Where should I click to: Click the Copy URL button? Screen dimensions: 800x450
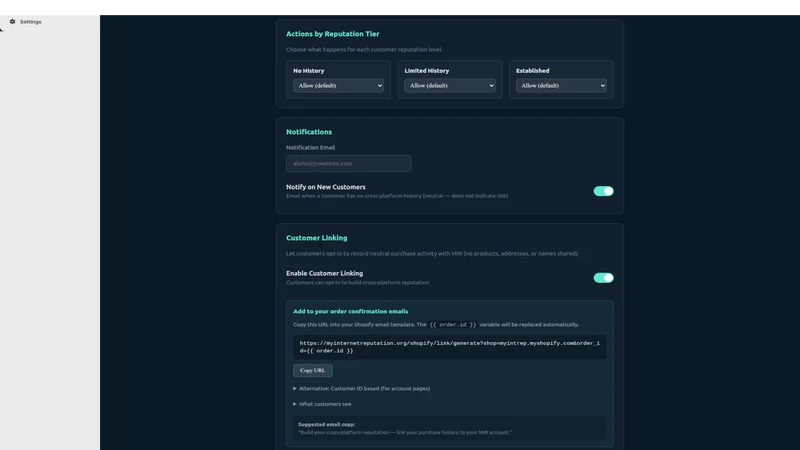pyautogui.click(x=313, y=370)
